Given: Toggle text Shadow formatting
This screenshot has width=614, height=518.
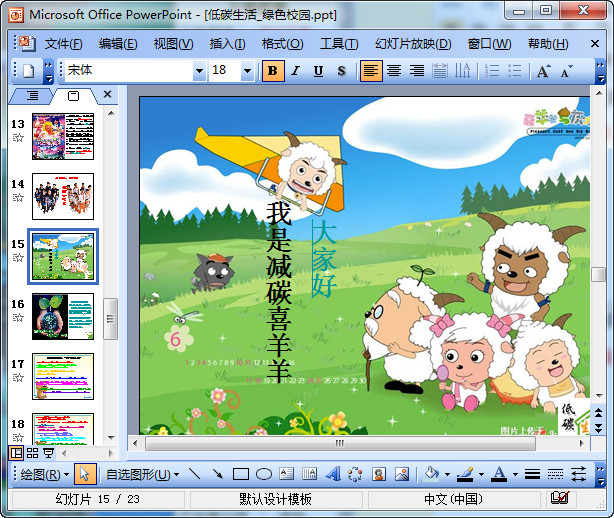Looking at the screenshot, I should pyautogui.click(x=341, y=71).
